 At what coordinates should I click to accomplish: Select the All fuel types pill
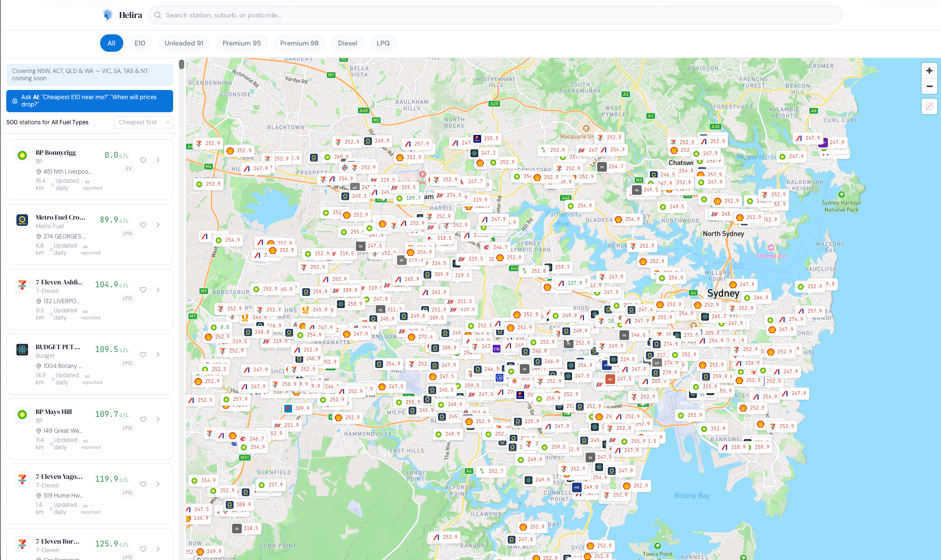(x=111, y=43)
